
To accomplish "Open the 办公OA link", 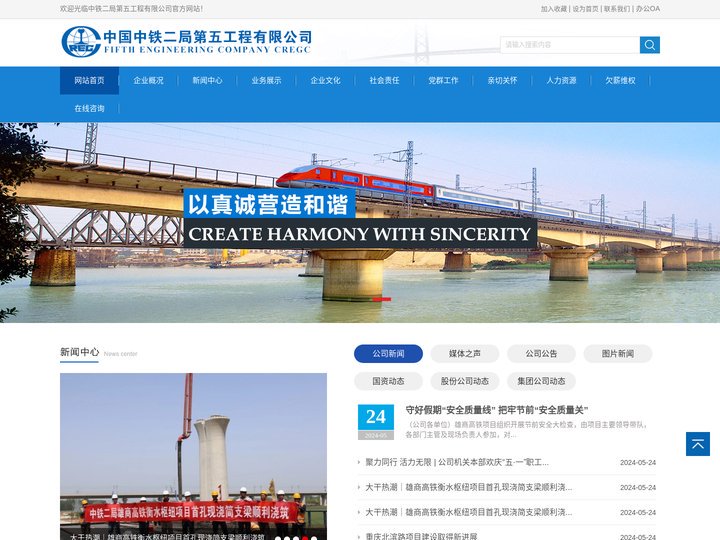I will pos(647,9).
